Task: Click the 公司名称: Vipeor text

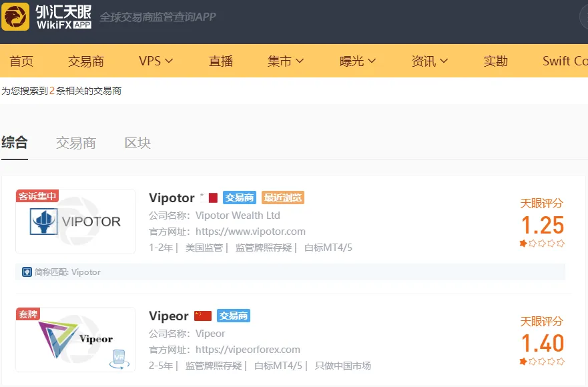Action: pyautogui.click(x=187, y=334)
